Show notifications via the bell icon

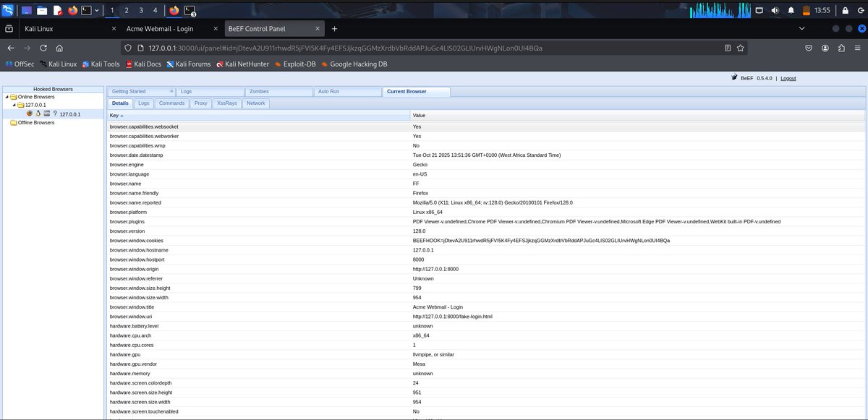point(791,10)
